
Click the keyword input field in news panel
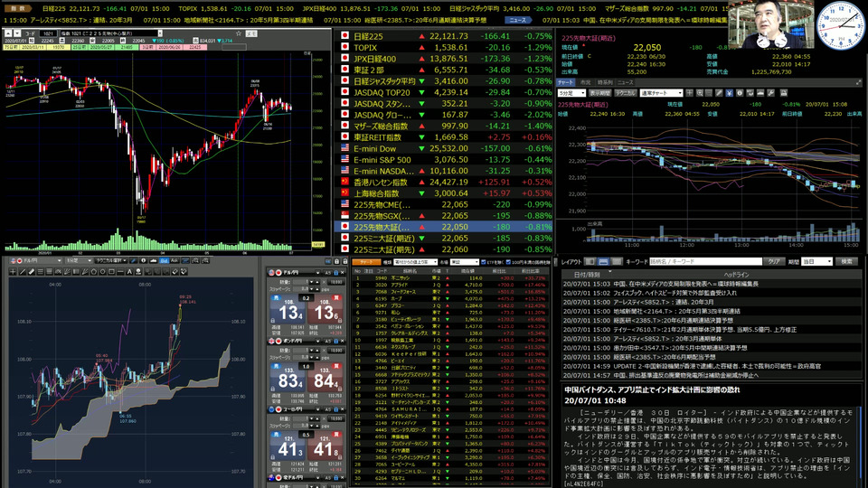tap(705, 261)
